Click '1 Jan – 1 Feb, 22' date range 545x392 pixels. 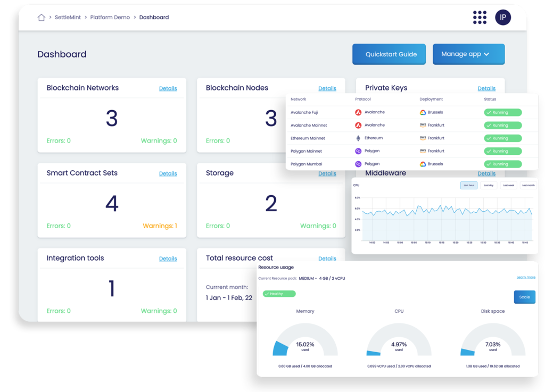point(229,298)
